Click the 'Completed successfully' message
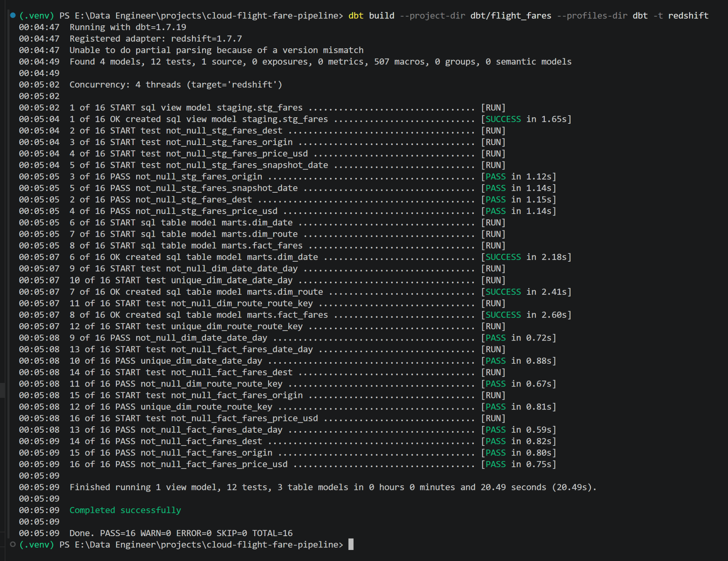The width and height of the screenshot is (728, 561). click(125, 510)
